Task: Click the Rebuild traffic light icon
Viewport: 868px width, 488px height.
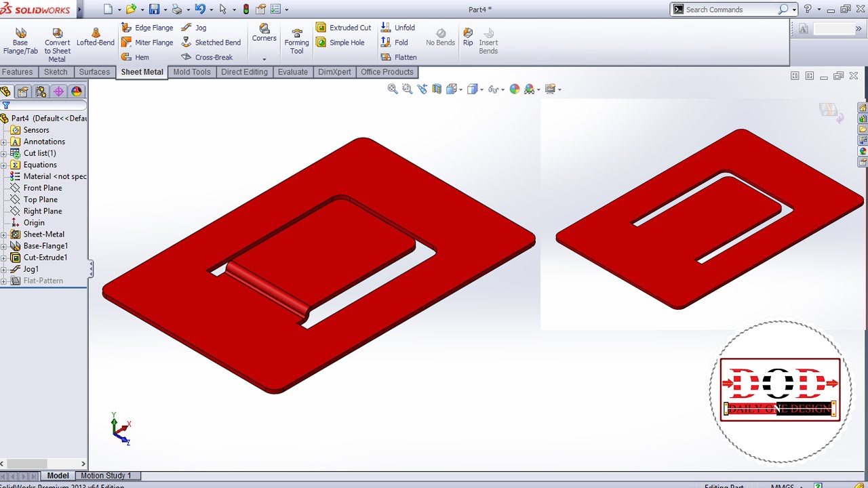Action: [245, 9]
